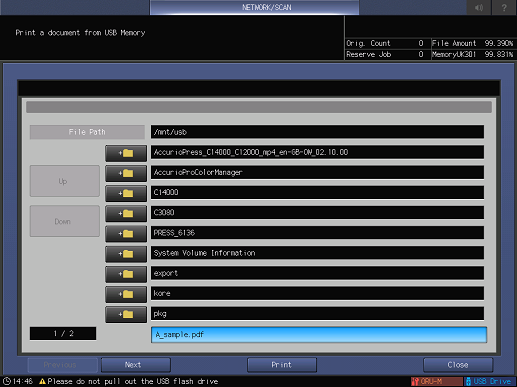Close the USB file browser
The height and width of the screenshot is (387, 517).
(458, 365)
